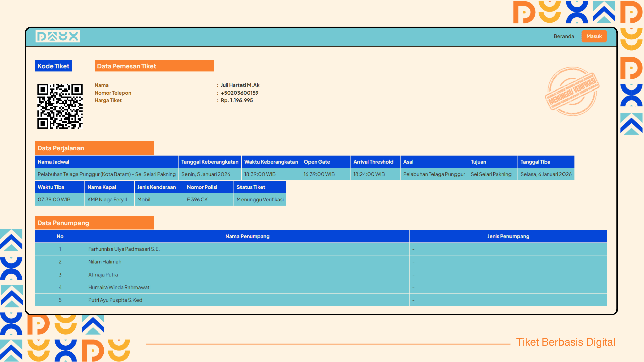Select the Menunggu Verifikasi status cell
This screenshot has height=362, width=644.
(260, 199)
